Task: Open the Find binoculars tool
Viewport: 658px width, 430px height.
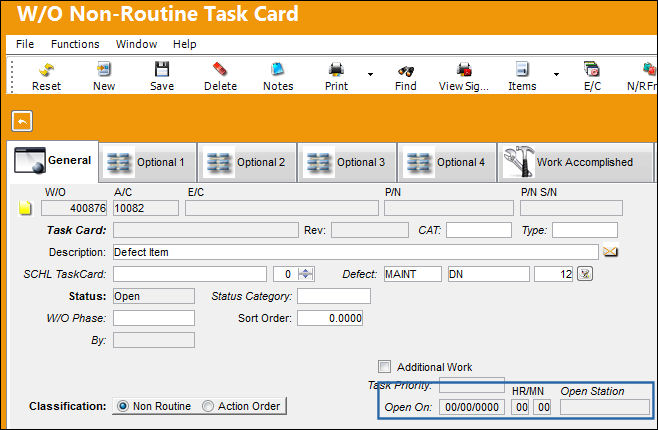Action: [x=405, y=78]
